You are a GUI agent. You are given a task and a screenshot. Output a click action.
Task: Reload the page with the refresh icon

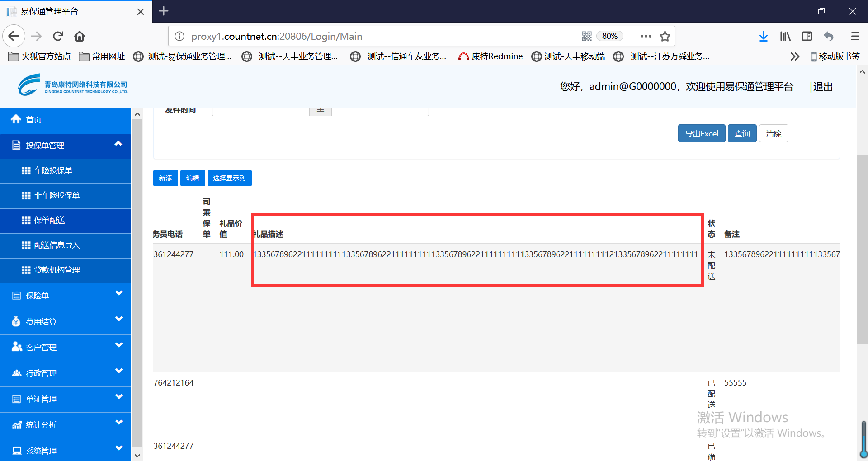coord(58,36)
